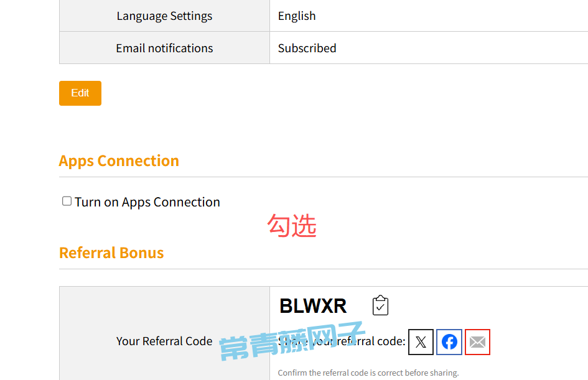
Task: Select the BLWXR referral code text
Action: point(313,306)
